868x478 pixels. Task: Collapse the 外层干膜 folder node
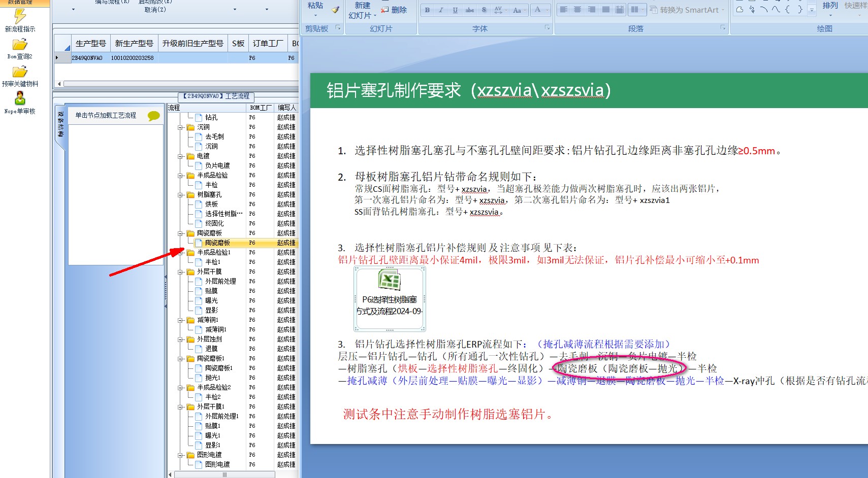180,272
